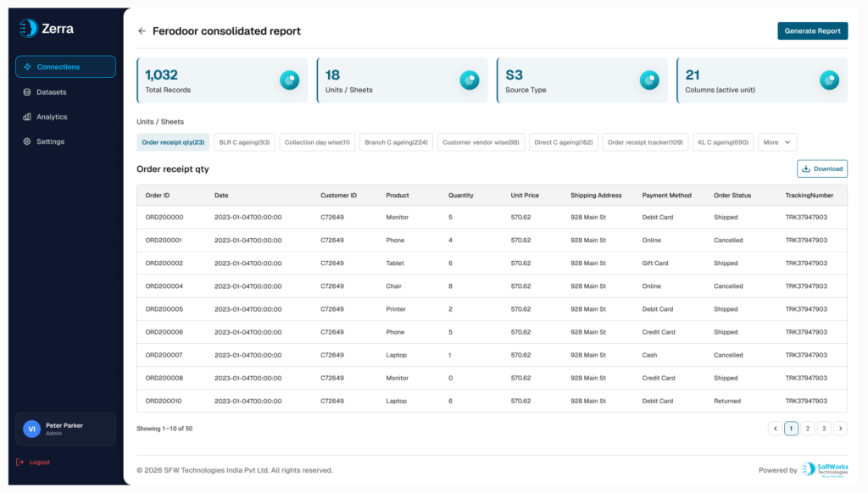Download the Order receipt qty table
This screenshot has width=868, height=493.
coord(822,169)
